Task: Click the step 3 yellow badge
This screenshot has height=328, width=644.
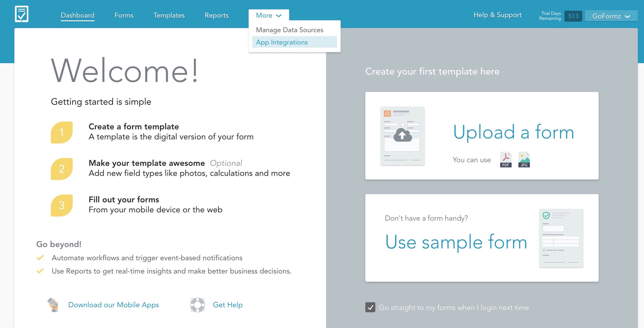Action: point(62,205)
